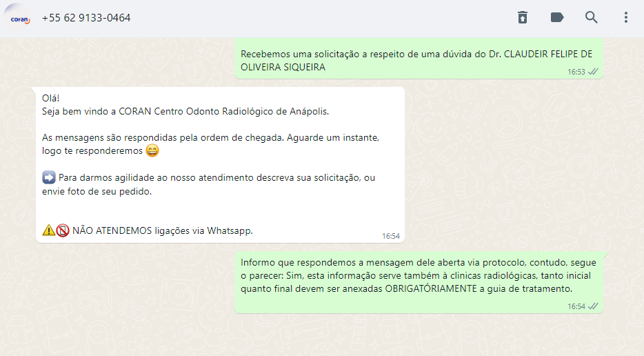Screen dimensions: 644x356
Task: Search messages with the magnifier icon
Action: click(x=591, y=17)
